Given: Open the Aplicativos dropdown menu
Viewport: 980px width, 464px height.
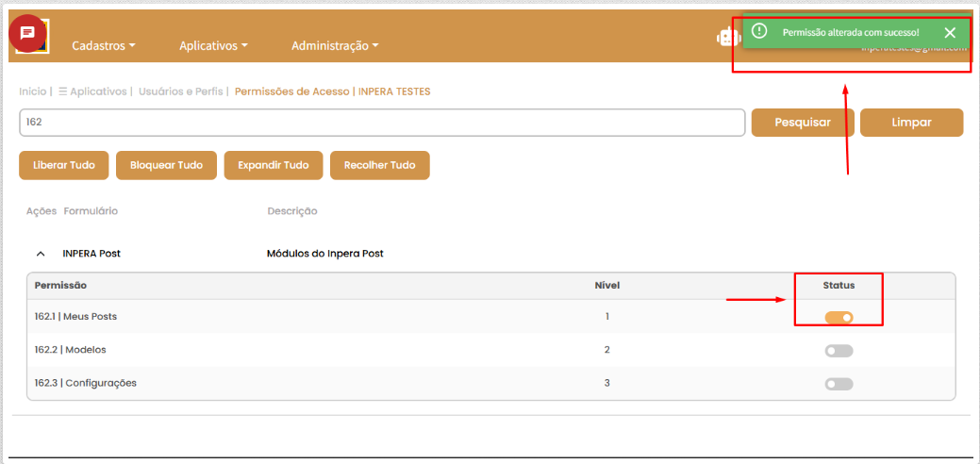Looking at the screenshot, I should pos(214,45).
